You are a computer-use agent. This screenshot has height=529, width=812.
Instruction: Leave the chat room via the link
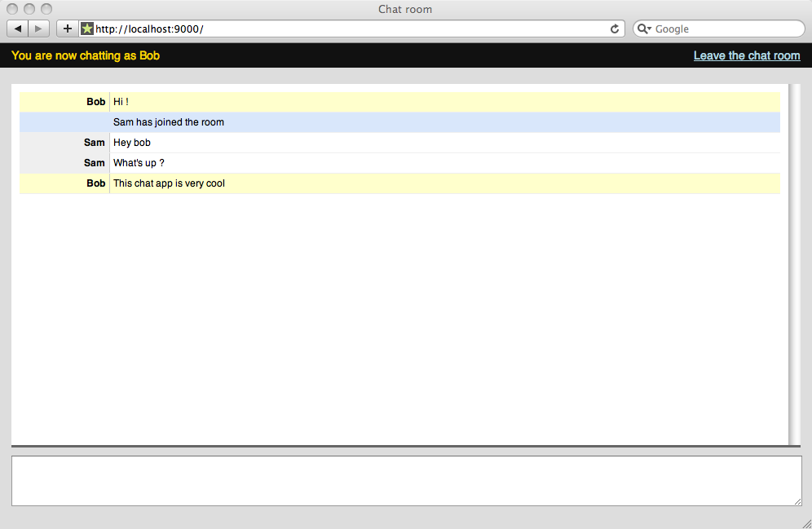click(746, 55)
